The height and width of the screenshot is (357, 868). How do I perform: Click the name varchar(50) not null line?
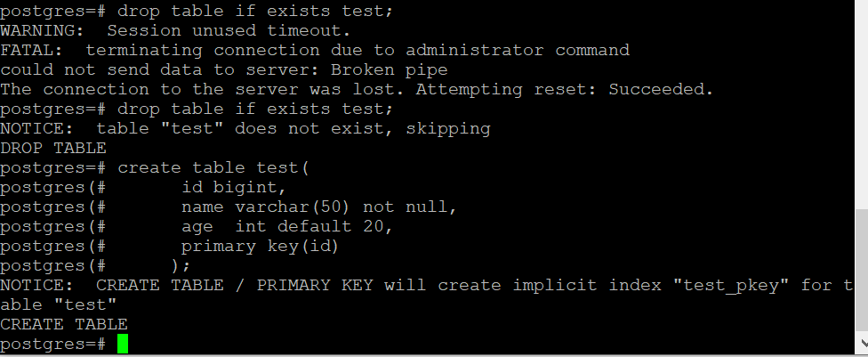click(318, 207)
